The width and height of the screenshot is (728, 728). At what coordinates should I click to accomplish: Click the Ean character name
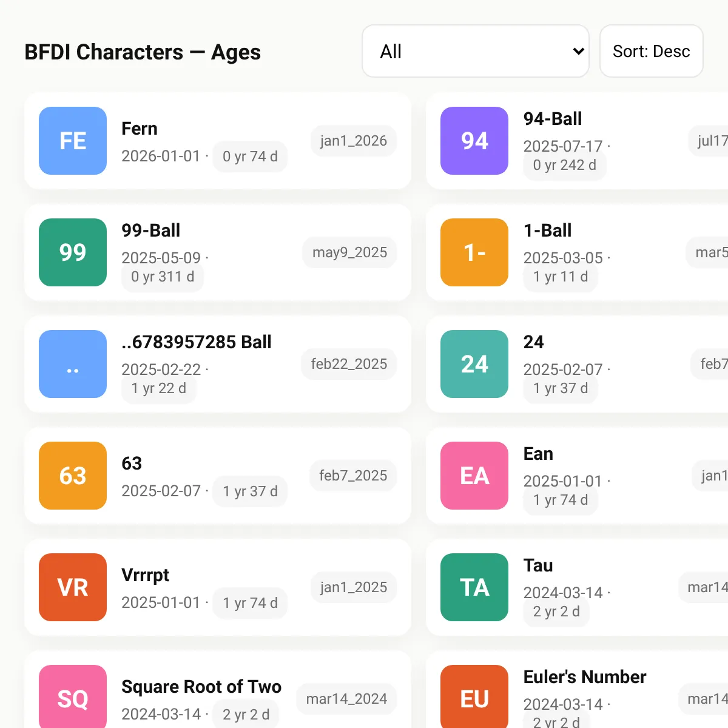(538, 454)
